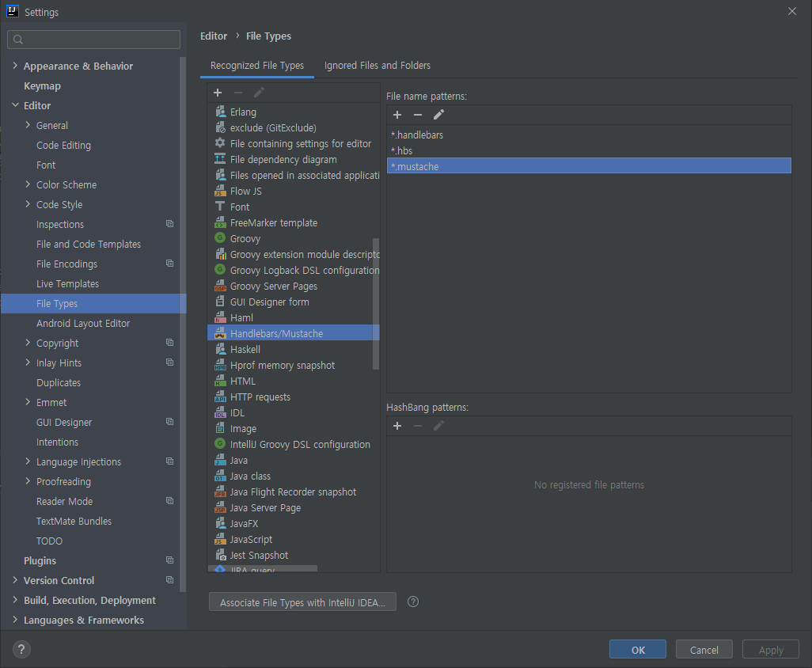Click into the settings search field
The width and height of the screenshot is (812, 668).
[93, 40]
